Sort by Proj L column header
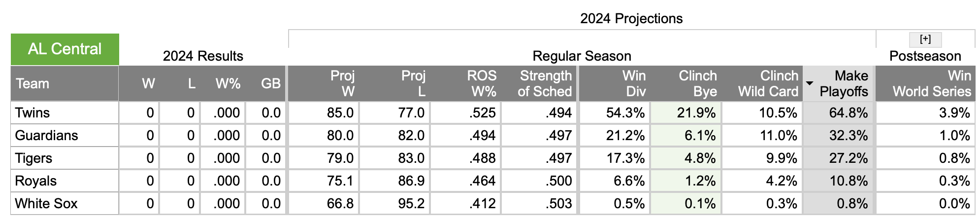Screen dimensions: 980x224 click(413, 83)
